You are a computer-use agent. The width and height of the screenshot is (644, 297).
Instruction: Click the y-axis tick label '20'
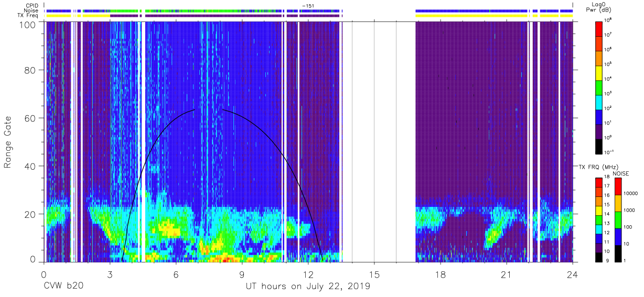click(x=30, y=214)
